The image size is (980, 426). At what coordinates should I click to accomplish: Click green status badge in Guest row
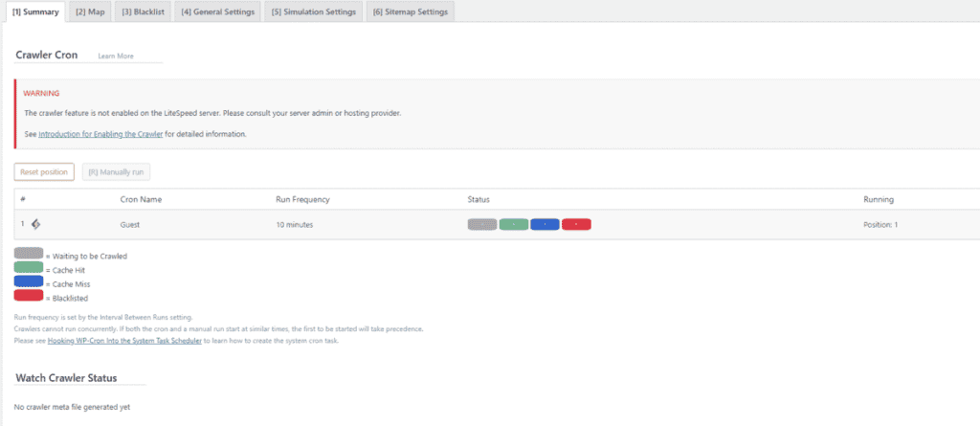point(513,225)
